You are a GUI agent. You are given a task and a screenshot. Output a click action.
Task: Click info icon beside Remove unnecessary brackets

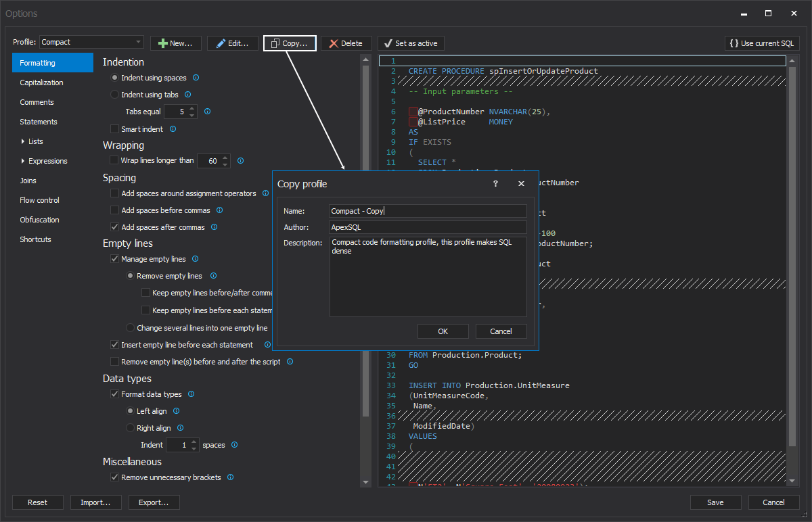click(x=231, y=477)
